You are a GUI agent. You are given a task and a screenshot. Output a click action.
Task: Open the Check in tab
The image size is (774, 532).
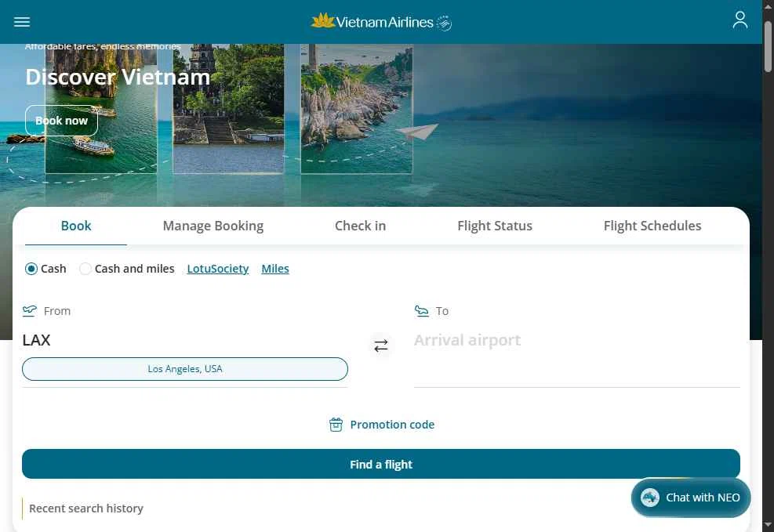361,226
